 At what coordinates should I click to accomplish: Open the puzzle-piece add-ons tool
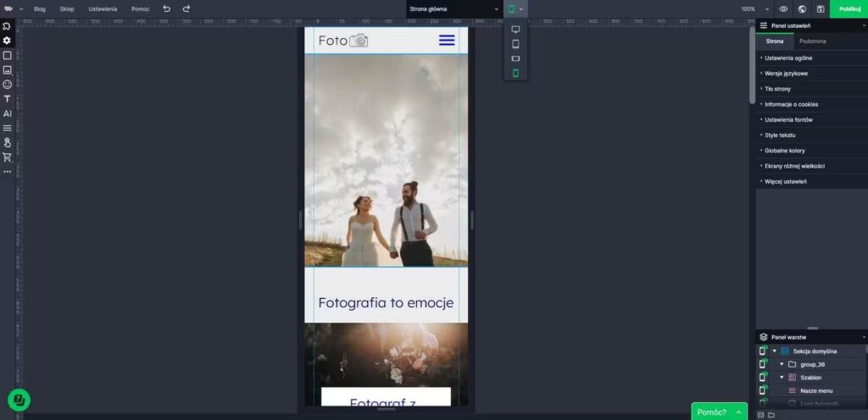click(x=7, y=26)
